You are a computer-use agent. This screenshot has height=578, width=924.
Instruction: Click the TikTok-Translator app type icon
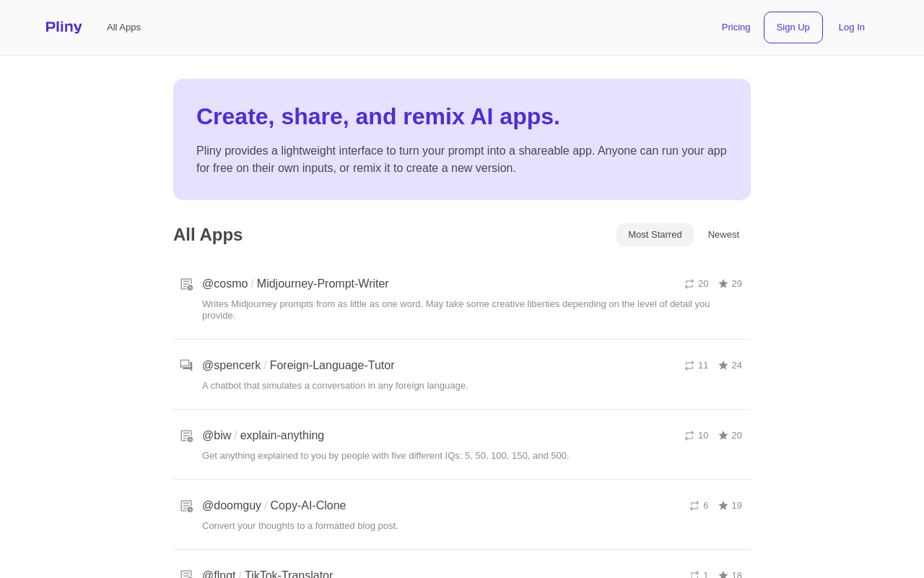point(186,574)
